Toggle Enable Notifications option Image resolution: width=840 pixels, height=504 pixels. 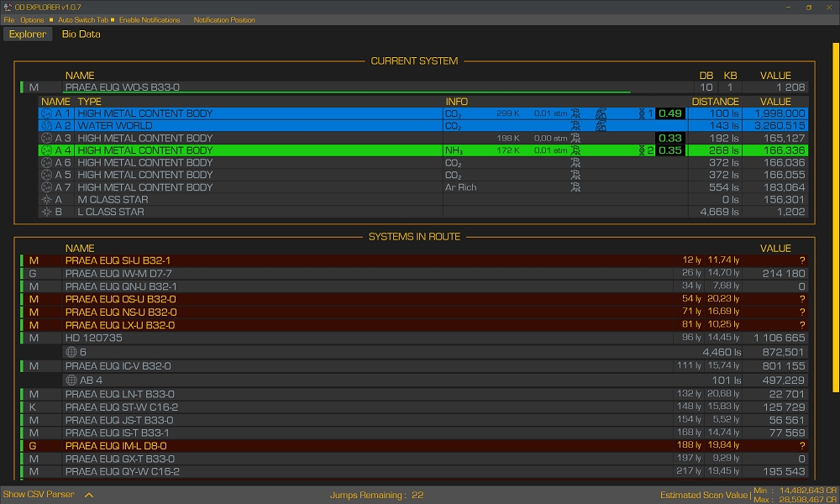149,20
